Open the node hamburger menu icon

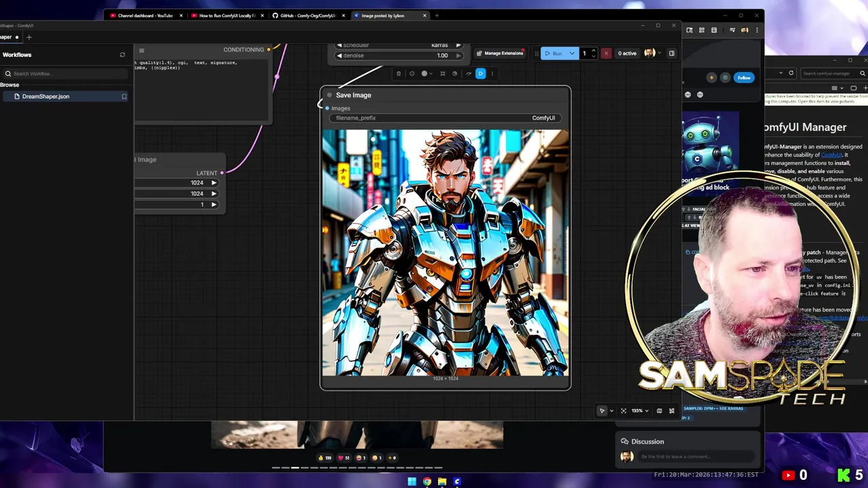(x=141, y=51)
